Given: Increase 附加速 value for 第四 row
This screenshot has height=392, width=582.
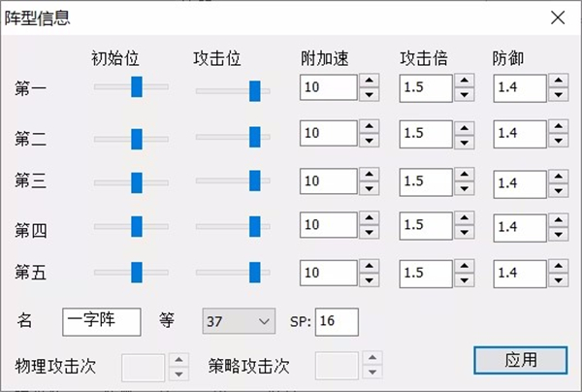Looking at the screenshot, I should click(369, 218).
